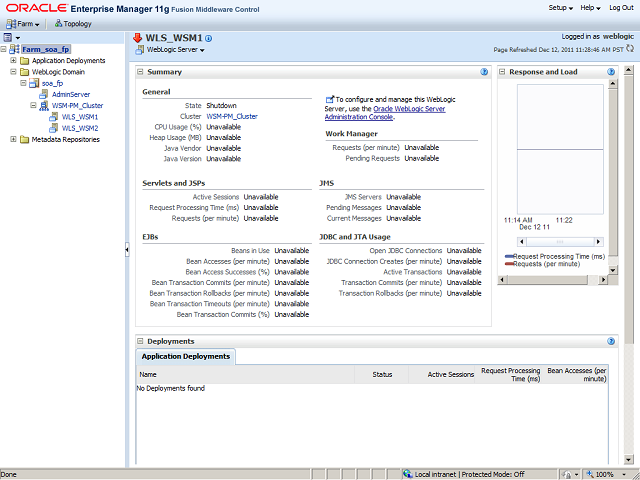Click the page refresh icon

click(630, 48)
